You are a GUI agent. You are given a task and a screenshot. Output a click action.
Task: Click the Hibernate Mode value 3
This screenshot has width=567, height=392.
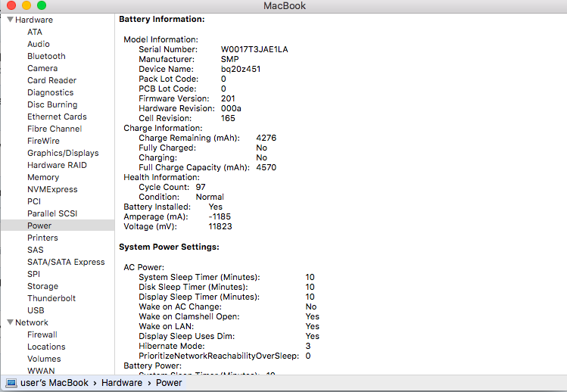[308, 346]
